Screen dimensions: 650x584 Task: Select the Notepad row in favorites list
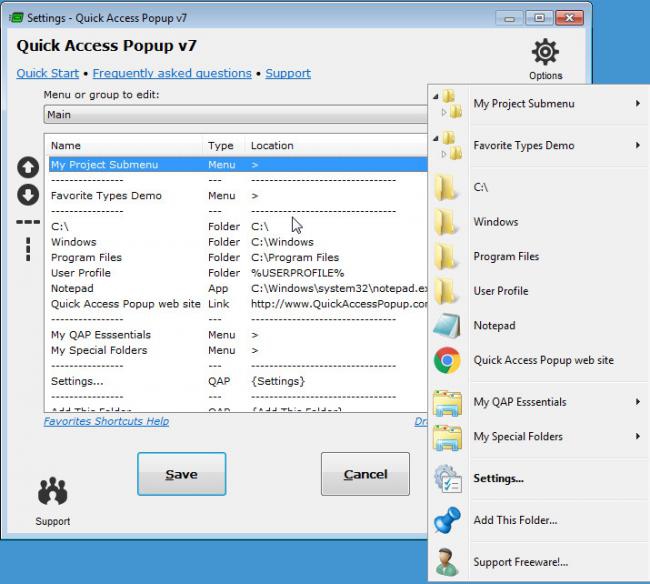238,288
